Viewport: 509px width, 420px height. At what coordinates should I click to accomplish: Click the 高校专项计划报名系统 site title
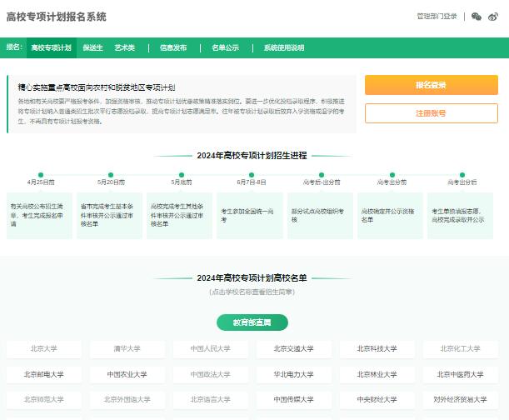(x=57, y=17)
